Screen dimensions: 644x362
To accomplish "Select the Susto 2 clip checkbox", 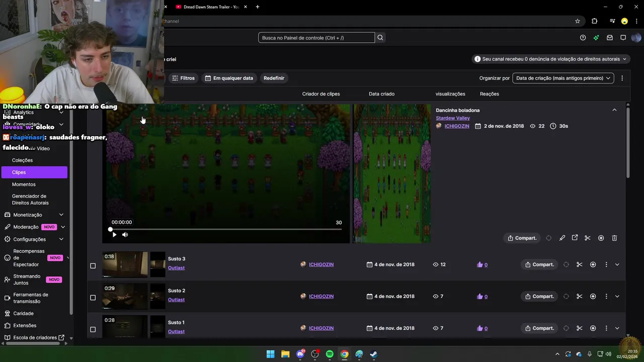I will pos(93,298).
